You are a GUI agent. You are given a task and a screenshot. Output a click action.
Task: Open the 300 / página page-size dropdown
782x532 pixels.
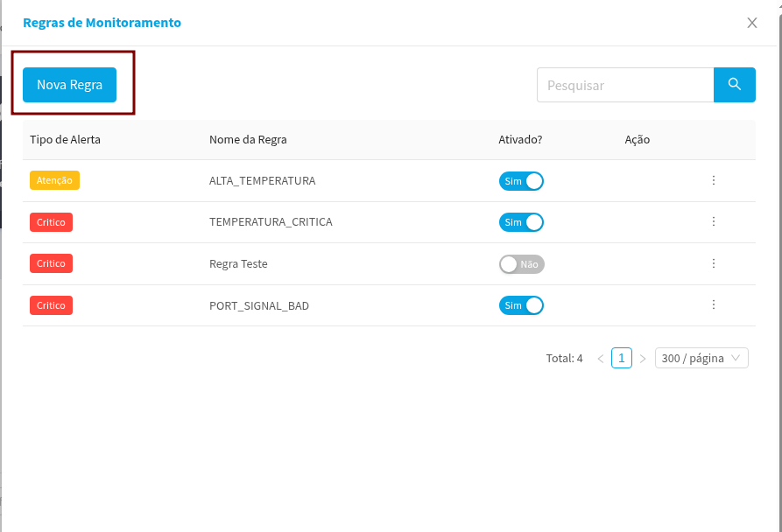pos(701,358)
